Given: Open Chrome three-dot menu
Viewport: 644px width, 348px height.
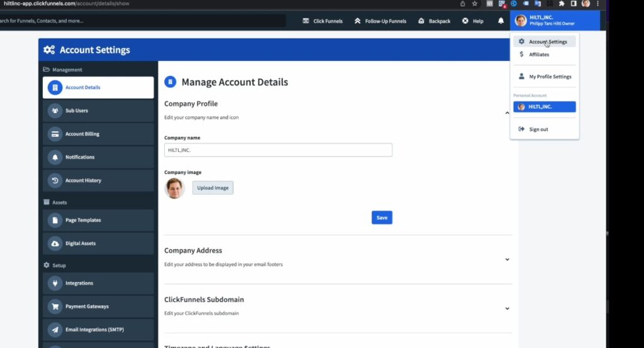Looking at the screenshot, I should [x=597, y=4].
